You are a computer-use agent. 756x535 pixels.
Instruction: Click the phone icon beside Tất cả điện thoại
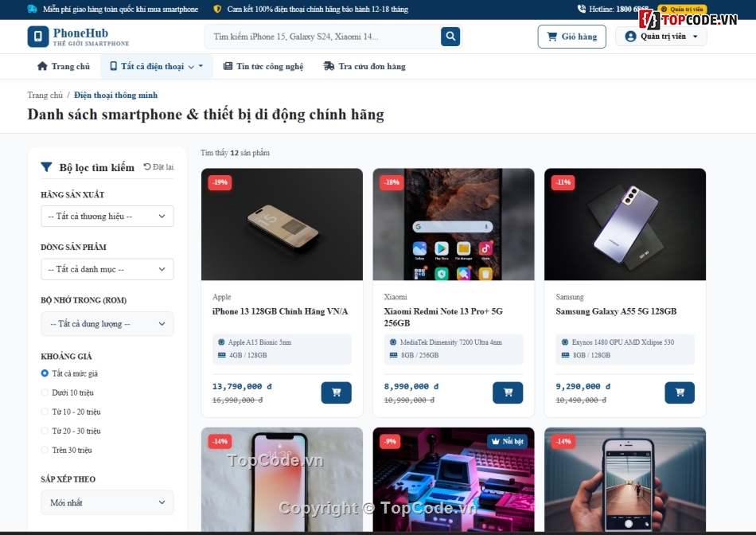coord(113,66)
